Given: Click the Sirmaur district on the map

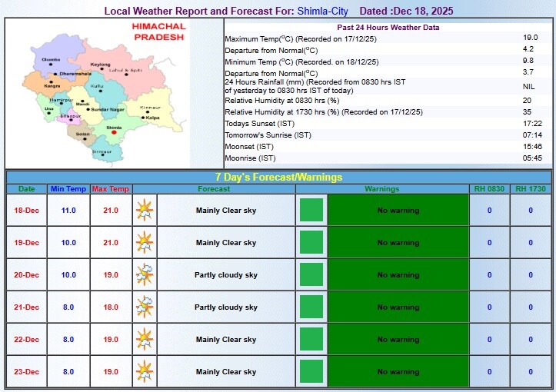Looking at the screenshot, I should pos(102,150).
